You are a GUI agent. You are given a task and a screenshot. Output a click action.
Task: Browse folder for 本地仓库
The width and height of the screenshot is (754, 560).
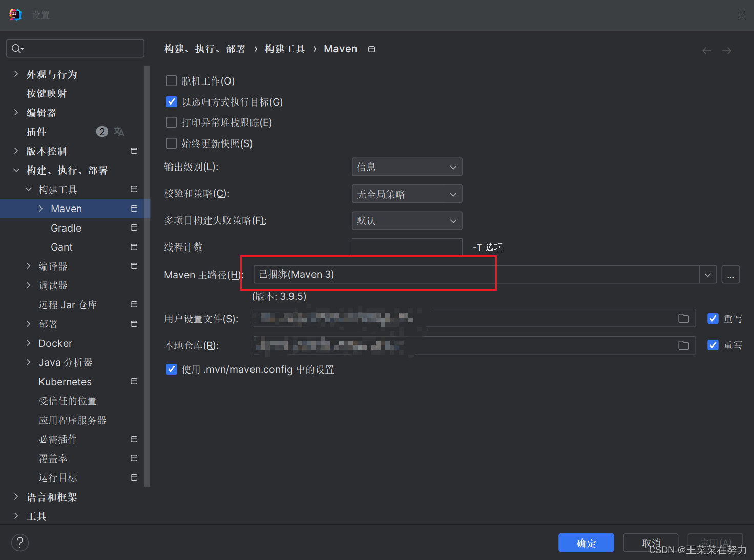[684, 345]
